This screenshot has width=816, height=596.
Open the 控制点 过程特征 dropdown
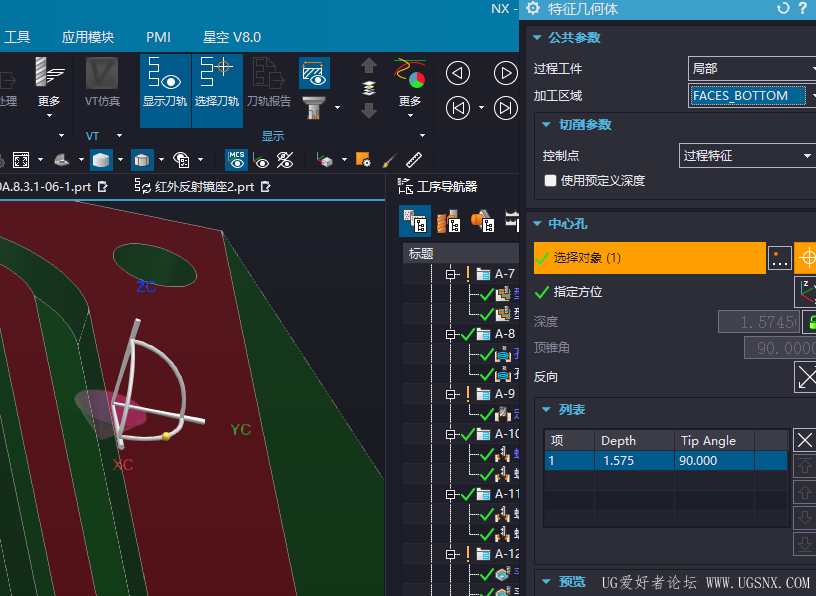747,156
